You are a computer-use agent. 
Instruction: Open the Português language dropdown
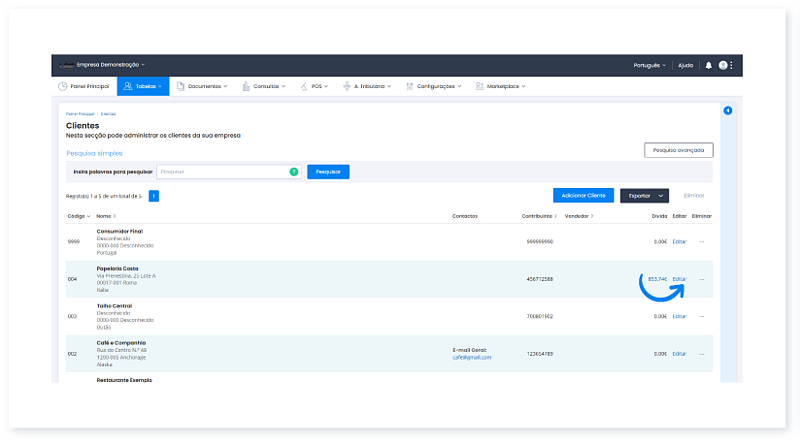(649, 65)
